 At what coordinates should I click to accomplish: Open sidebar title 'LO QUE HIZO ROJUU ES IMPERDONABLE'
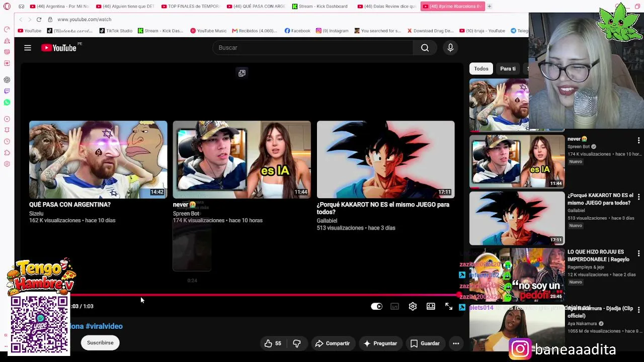[598, 255]
